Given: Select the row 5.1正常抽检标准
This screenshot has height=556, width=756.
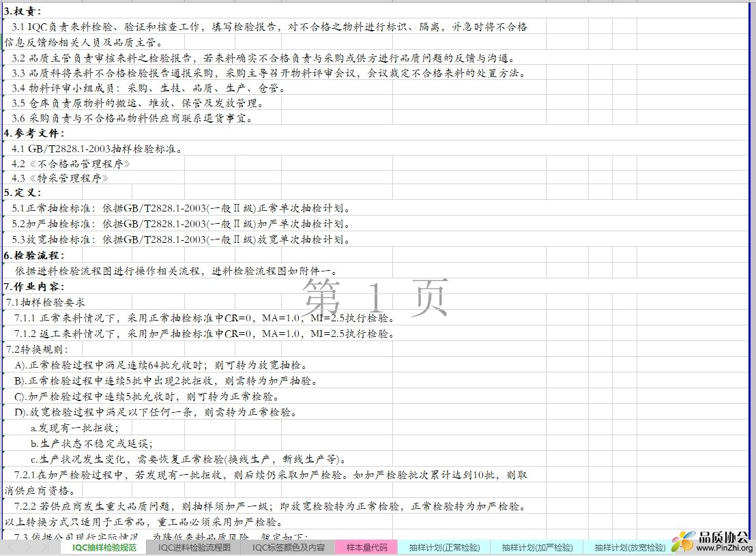Looking at the screenshot, I should pyautogui.click(x=181, y=208).
